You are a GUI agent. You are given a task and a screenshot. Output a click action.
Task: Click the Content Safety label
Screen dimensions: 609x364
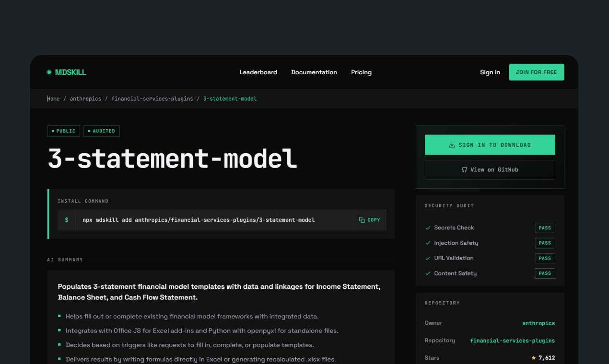(x=456, y=273)
